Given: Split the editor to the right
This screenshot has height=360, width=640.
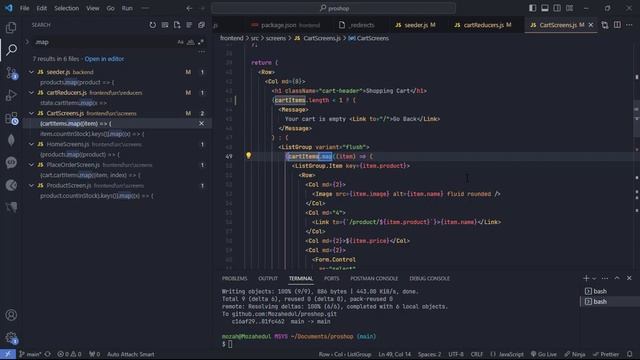Looking at the screenshot, I should click(x=617, y=25).
